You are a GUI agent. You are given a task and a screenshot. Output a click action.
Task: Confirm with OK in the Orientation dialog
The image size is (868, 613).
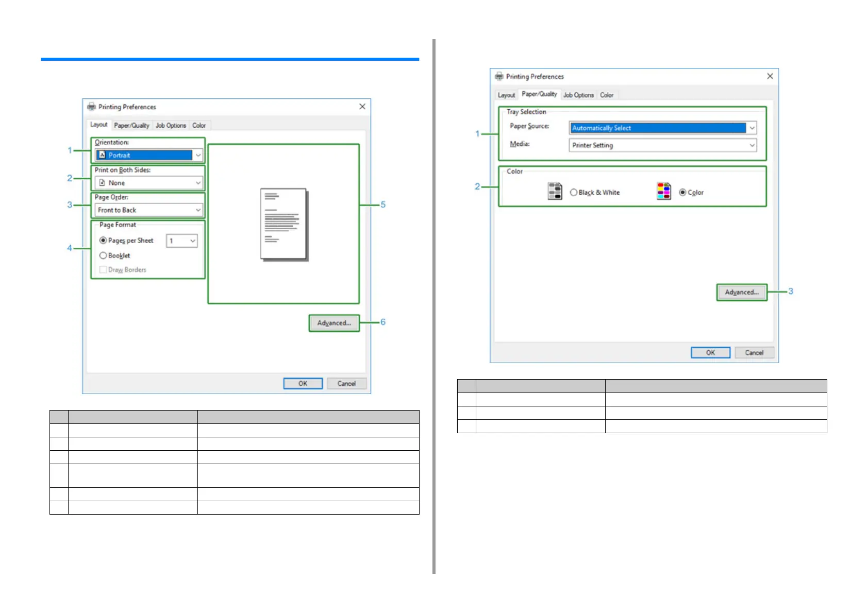303,384
